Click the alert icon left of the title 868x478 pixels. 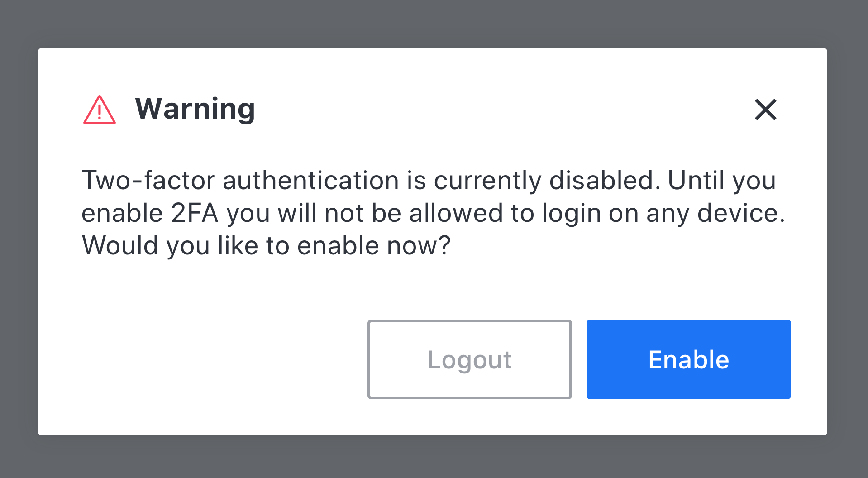(100, 110)
